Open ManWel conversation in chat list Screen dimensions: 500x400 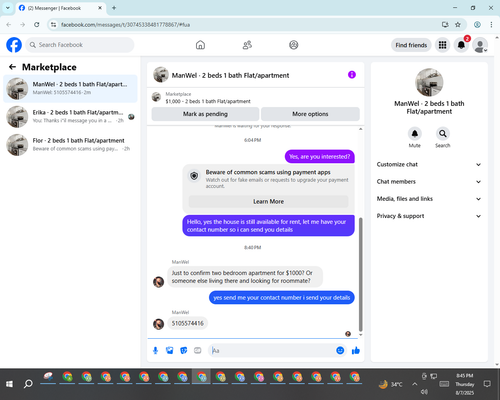click(x=70, y=88)
